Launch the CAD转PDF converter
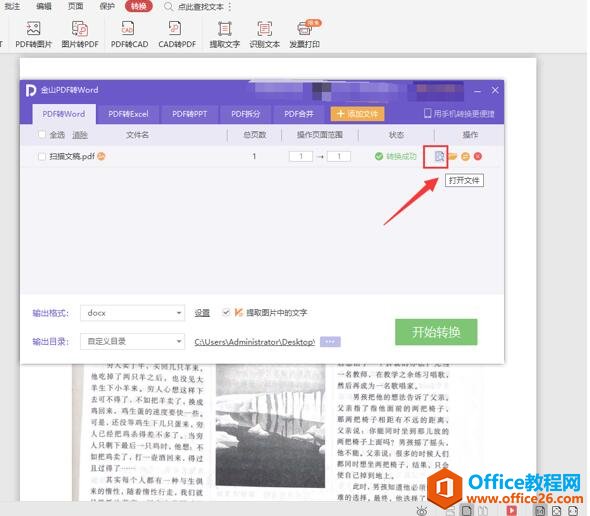590x516 pixels. [x=177, y=35]
